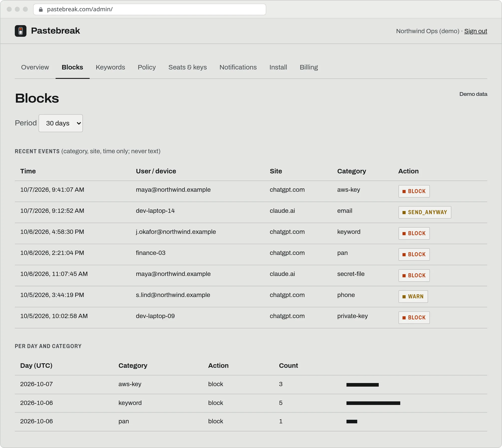The image size is (502, 448).
Task: Click the finance-03 device cell
Action: 151,253
